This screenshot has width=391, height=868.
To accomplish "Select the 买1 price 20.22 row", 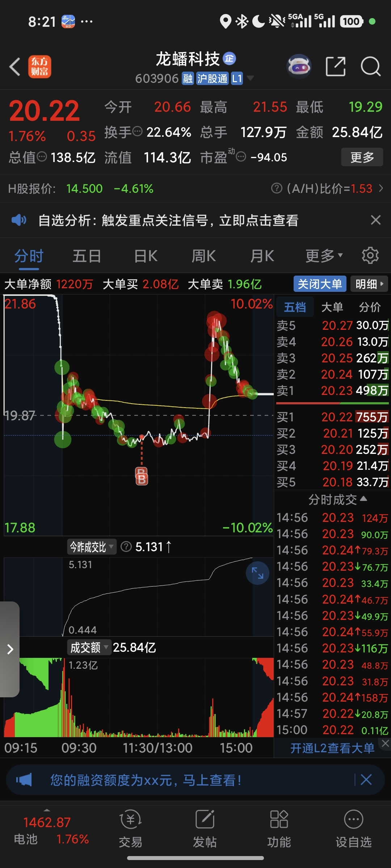I will click(x=332, y=417).
